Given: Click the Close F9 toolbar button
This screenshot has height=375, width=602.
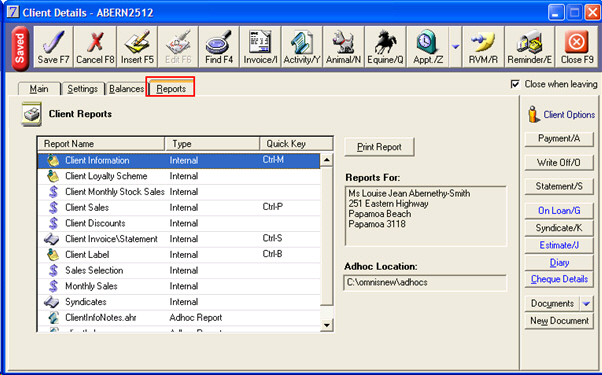Looking at the screenshot, I should 577,47.
